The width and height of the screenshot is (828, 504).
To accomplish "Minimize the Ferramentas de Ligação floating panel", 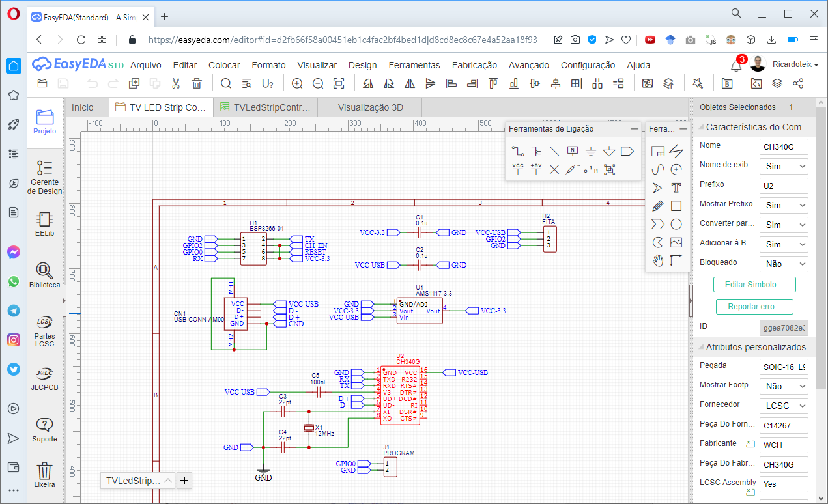I will pos(634,129).
